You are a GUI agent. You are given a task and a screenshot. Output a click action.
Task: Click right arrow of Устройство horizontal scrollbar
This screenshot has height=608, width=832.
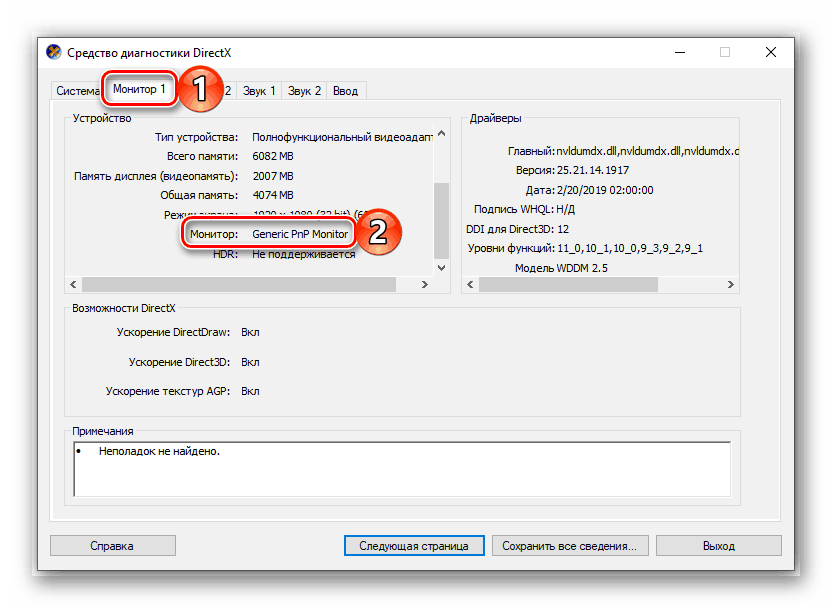tap(424, 284)
